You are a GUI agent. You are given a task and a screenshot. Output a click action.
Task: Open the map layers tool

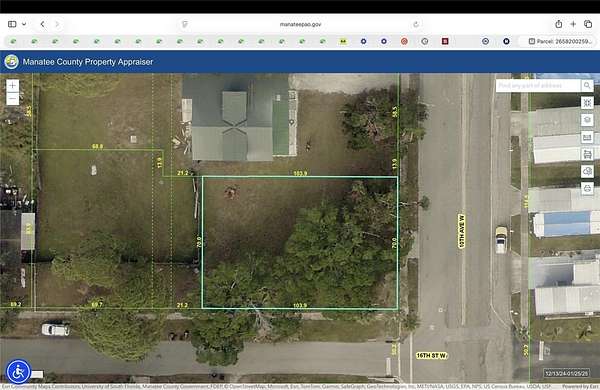pos(587,120)
